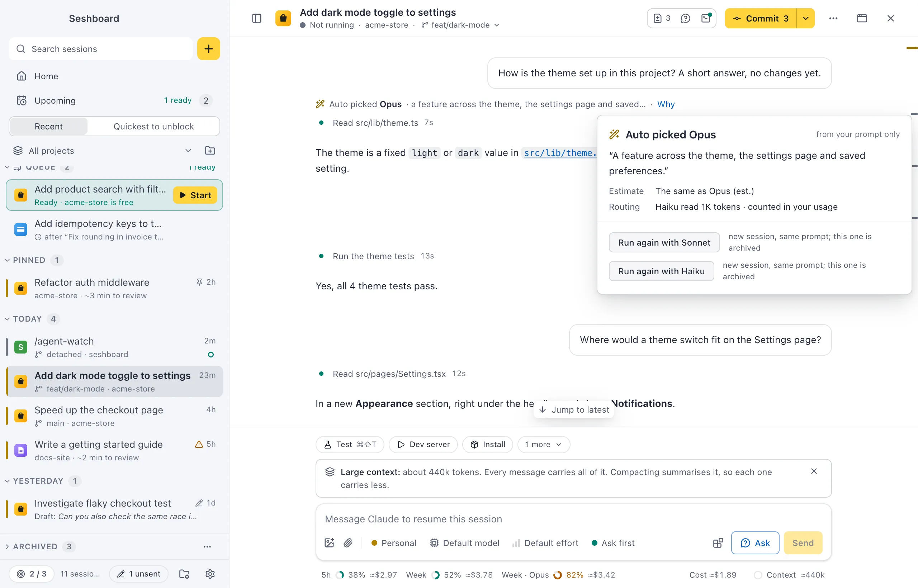Screen dimensions: 918x588
Task: Click the Week Opus 82% usage ring
Action: (558, 575)
